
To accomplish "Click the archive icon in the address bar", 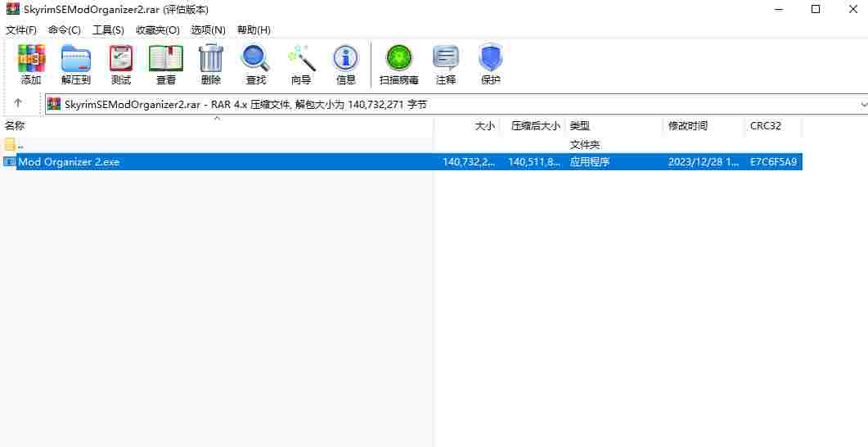I will (54, 104).
